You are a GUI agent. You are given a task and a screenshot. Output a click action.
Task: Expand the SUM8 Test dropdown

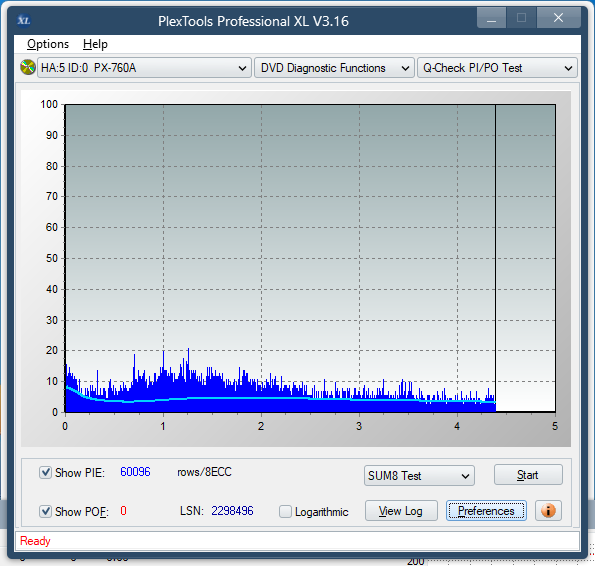pyautogui.click(x=419, y=476)
